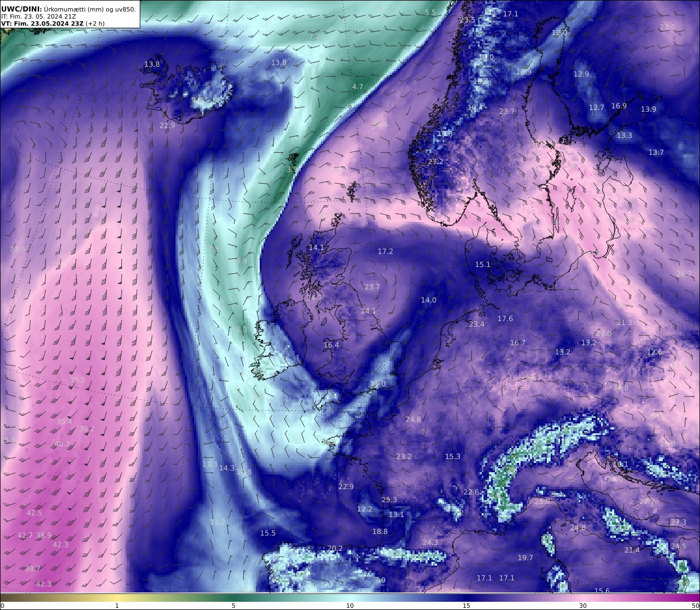Image resolution: width=700 pixels, height=610 pixels.
Task: Click the 22.6 value on map
Action: [x=471, y=492]
